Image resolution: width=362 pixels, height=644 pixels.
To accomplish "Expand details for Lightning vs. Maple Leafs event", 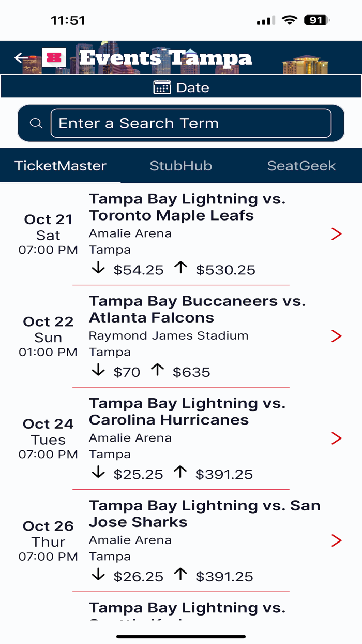I will click(x=337, y=234).
